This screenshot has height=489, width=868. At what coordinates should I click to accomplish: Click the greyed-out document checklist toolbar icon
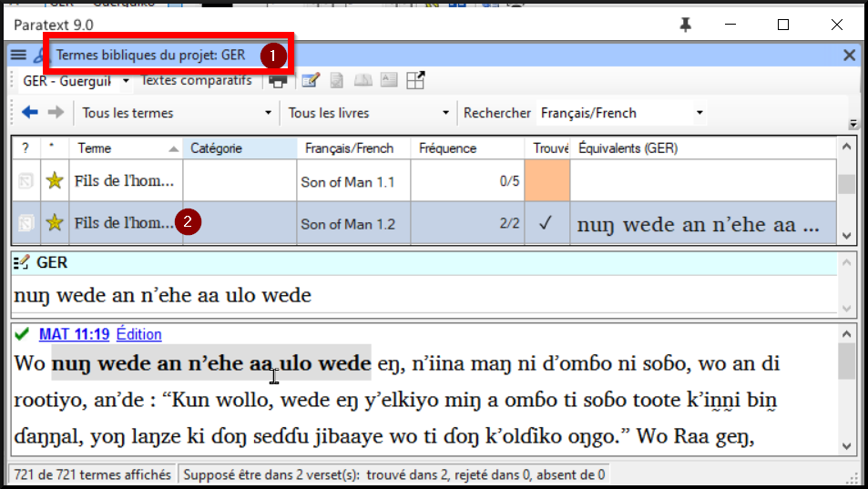(337, 81)
